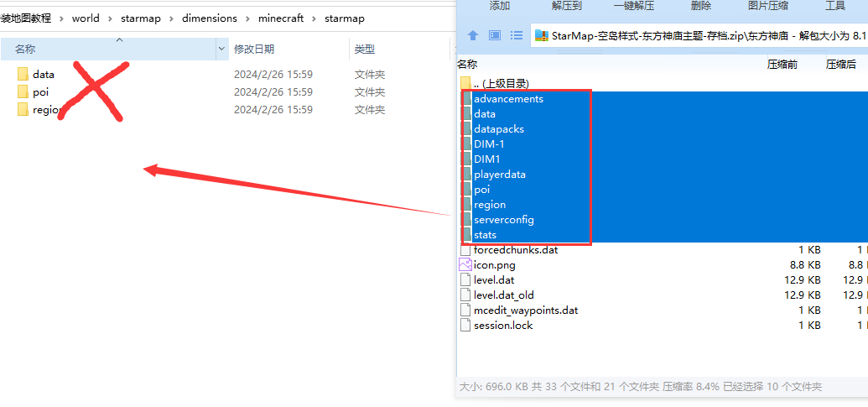Switch to list view mode icon
The width and height of the screenshot is (868, 407).
pyautogui.click(x=517, y=35)
